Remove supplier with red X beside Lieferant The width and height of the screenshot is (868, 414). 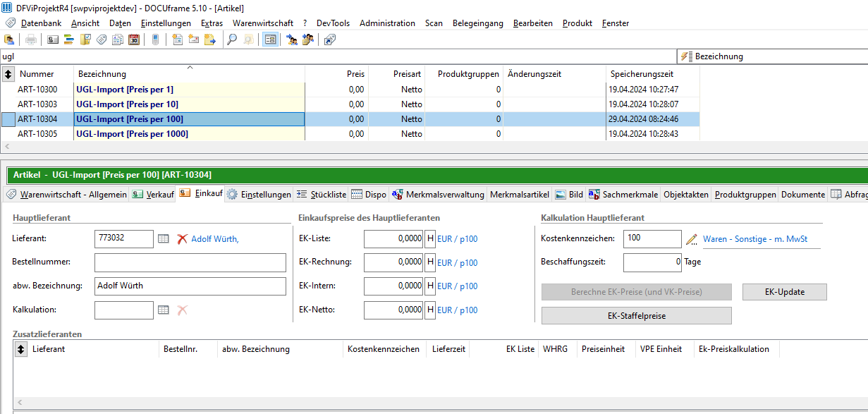point(183,239)
